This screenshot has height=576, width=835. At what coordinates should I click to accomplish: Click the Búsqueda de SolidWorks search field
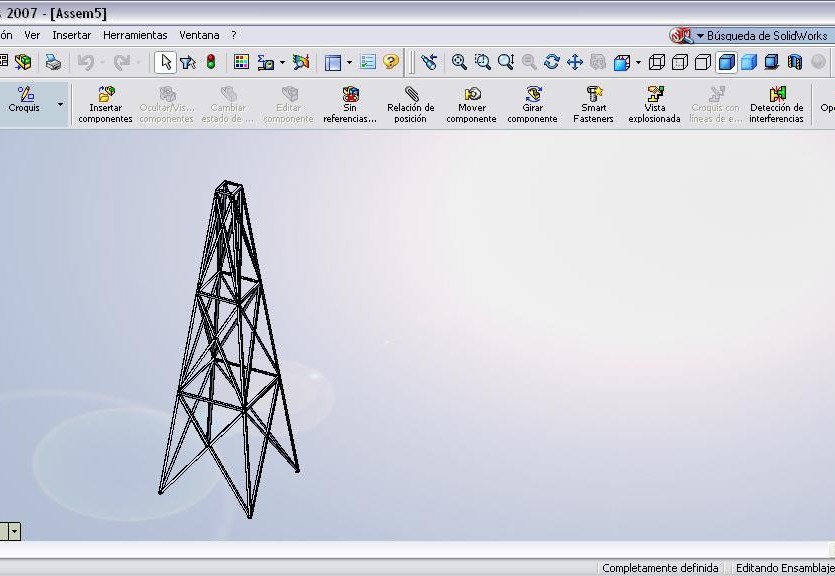[768, 36]
